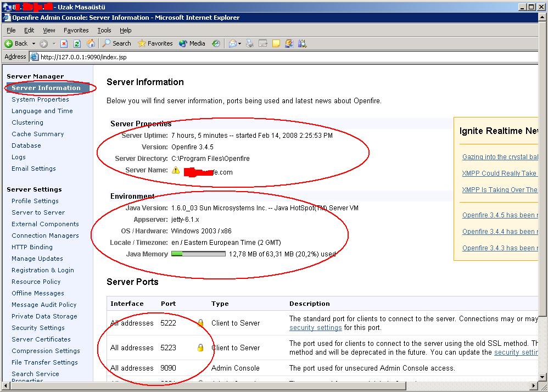This screenshot has width=548, height=392.
Task: Open the Help menu
Action: 125,30
